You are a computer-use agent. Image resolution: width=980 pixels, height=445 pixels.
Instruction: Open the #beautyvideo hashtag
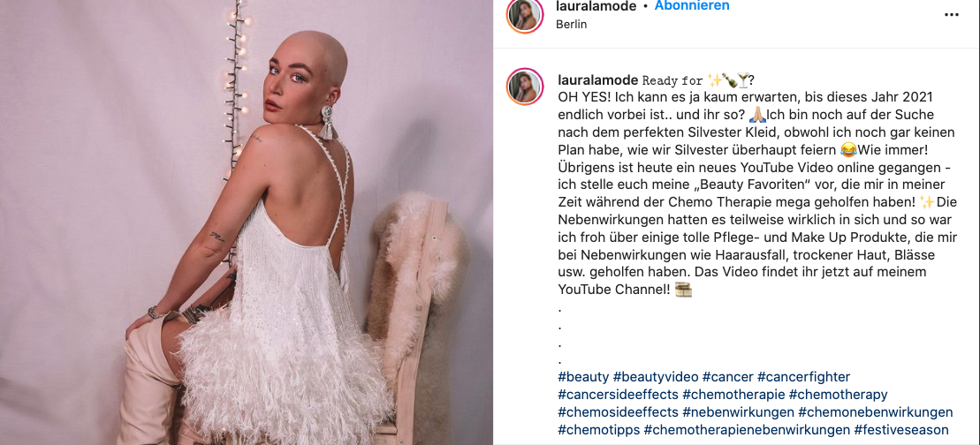[x=655, y=376]
